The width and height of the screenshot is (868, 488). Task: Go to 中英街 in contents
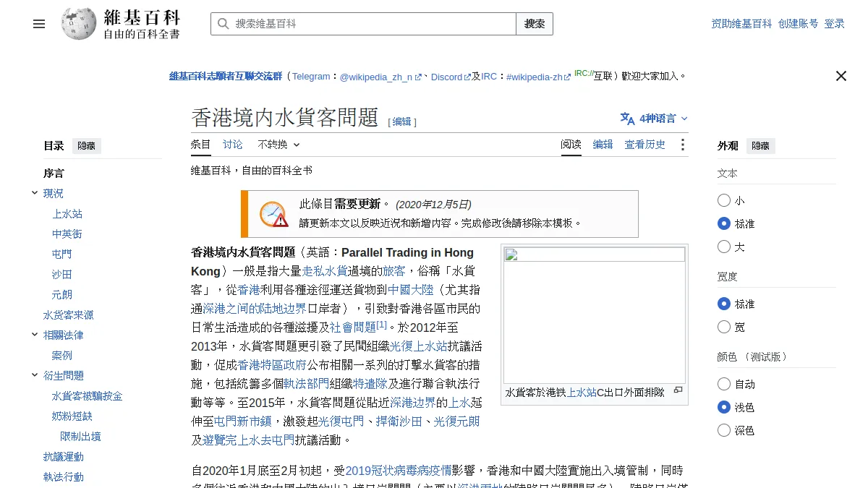point(67,234)
